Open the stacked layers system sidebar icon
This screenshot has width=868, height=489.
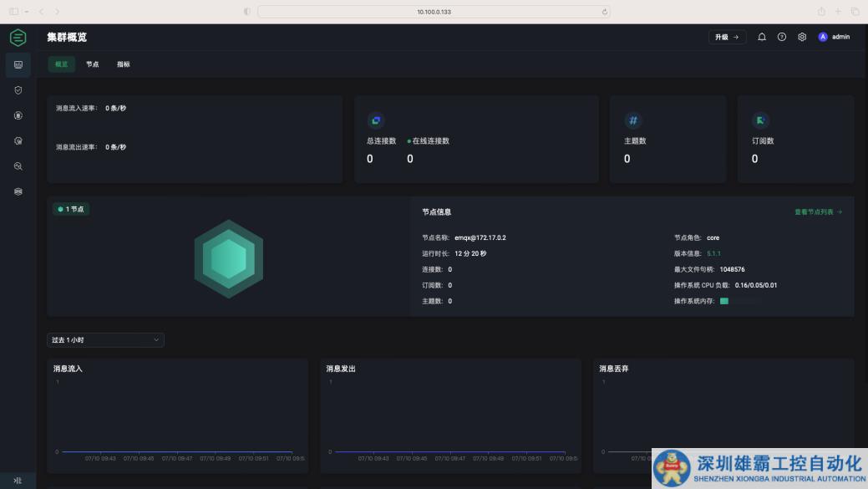[18, 191]
